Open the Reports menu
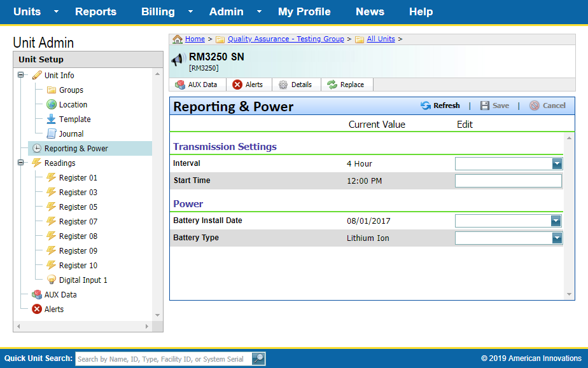 95,11
